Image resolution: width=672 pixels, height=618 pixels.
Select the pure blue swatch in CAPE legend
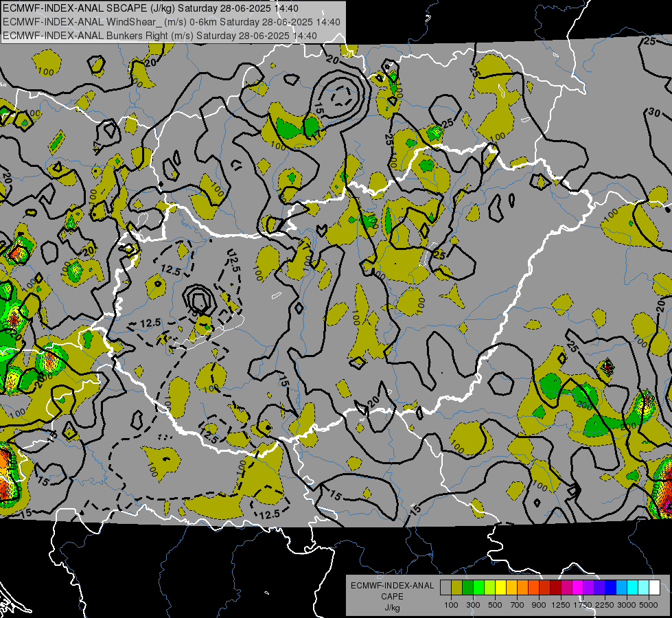(x=611, y=588)
